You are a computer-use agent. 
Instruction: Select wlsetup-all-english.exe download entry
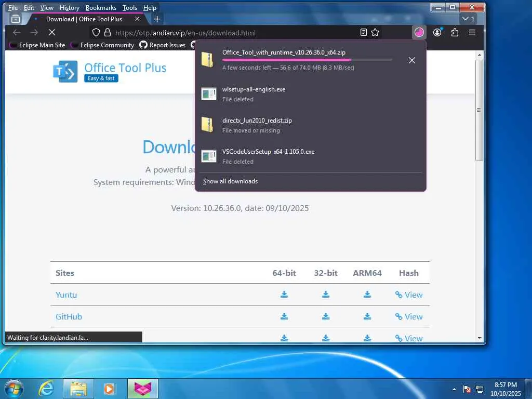coord(311,94)
